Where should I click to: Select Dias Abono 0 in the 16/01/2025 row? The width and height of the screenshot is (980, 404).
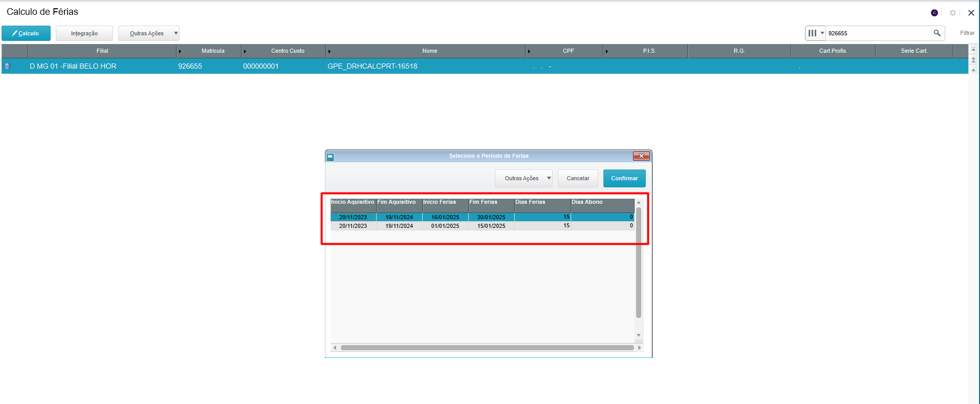(602, 217)
